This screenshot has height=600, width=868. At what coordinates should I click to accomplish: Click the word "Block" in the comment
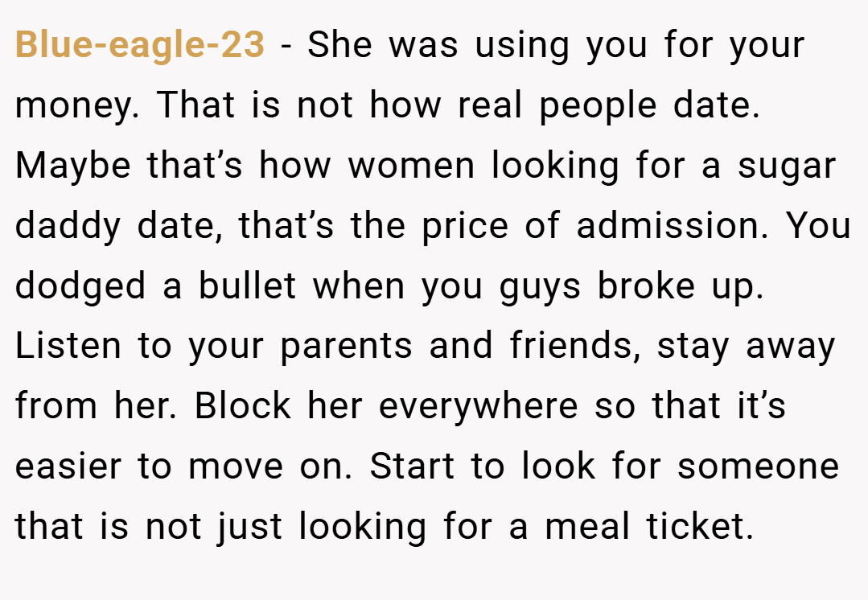[242, 405]
